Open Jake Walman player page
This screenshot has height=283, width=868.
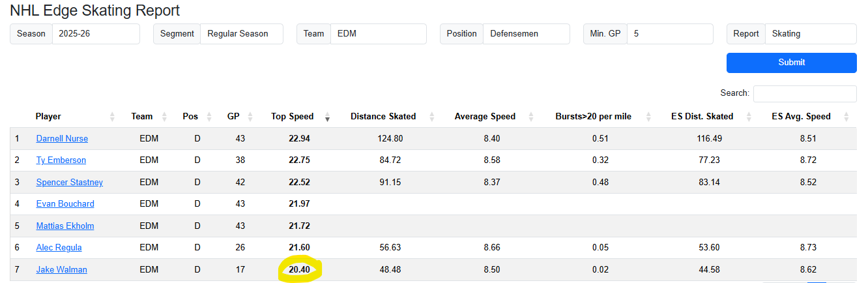pos(61,270)
